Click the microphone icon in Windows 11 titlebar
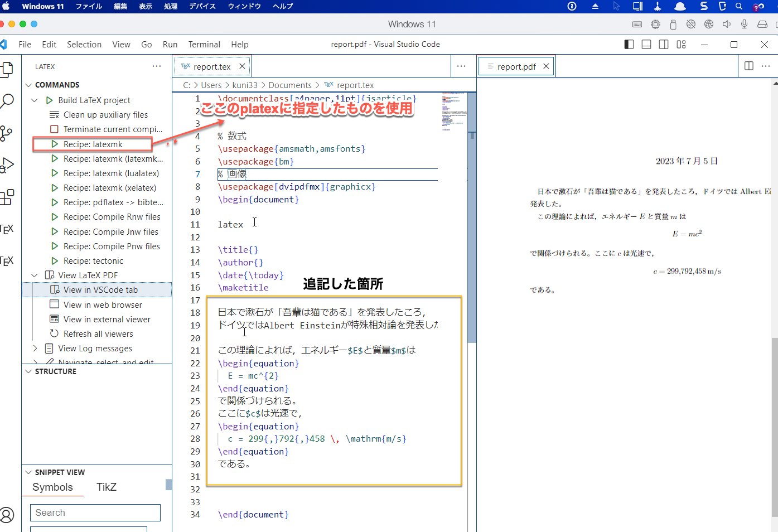778x532 pixels. (x=744, y=24)
